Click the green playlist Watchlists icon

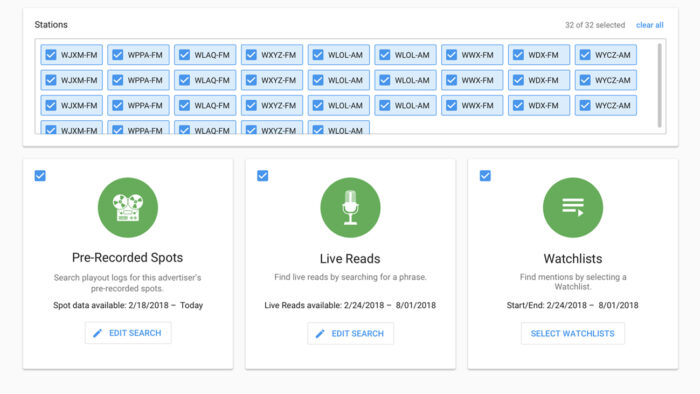[x=573, y=207]
